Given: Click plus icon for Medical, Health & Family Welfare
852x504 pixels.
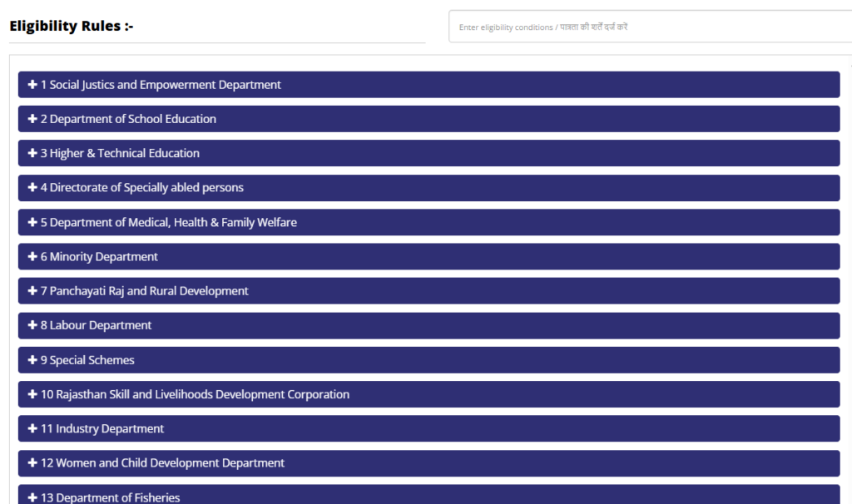Looking at the screenshot, I should coord(32,222).
